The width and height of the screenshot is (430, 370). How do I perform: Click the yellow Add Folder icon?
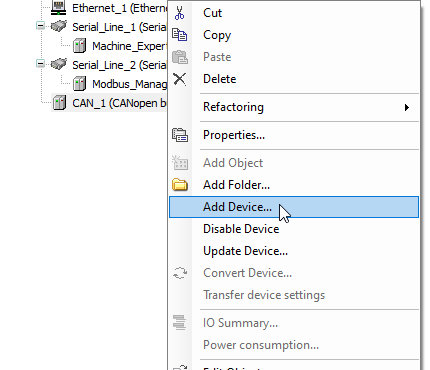coord(180,185)
